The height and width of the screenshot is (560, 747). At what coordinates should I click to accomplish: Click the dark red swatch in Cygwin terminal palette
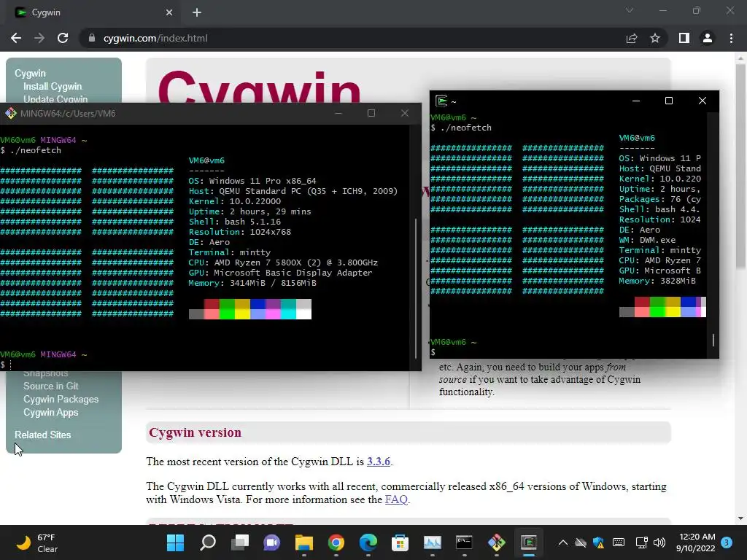click(642, 302)
